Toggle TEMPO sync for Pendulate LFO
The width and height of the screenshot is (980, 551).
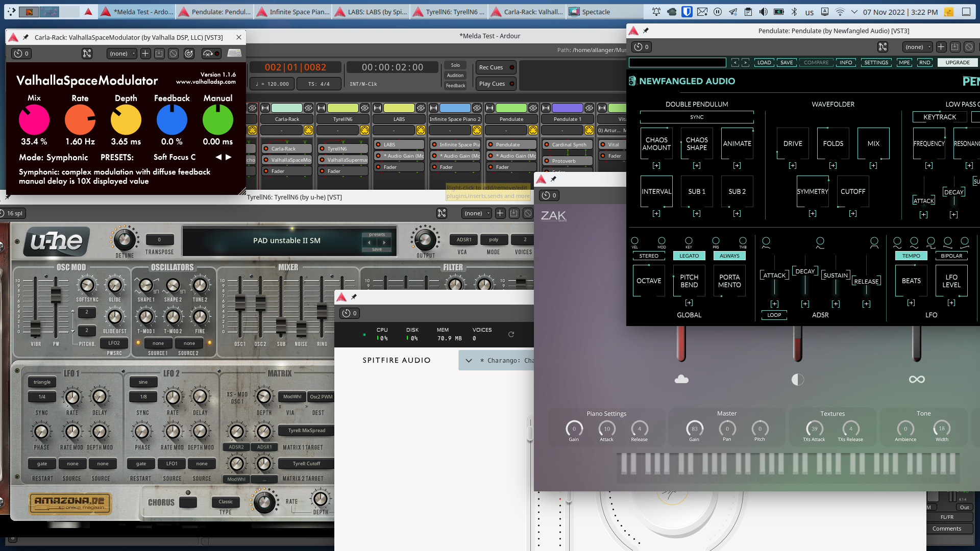[911, 256]
